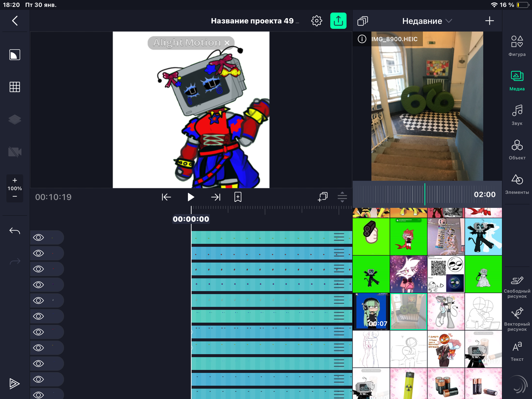Screen dimensions: 532x399
Task: Show info for IMG_8900.HEIC
Action: coord(362,39)
